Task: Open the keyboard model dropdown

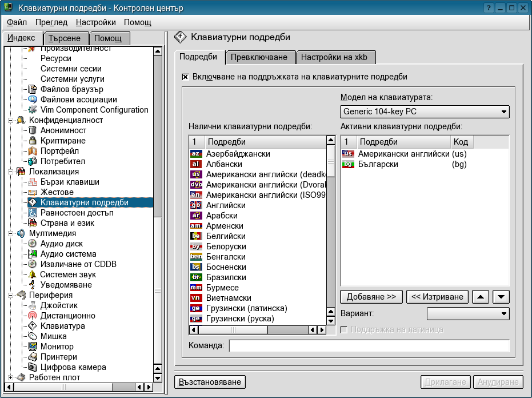Action: click(424, 112)
